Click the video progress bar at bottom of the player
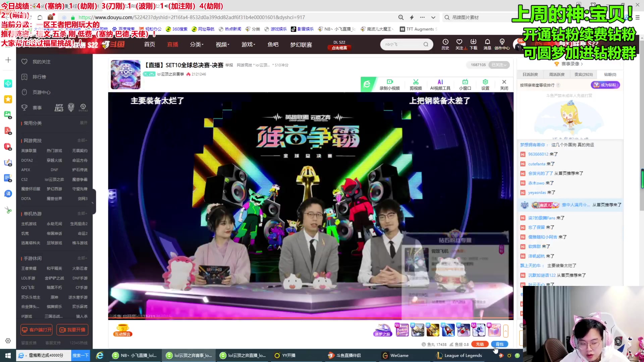Image resolution: width=644 pixels, height=362 pixels. pyautogui.click(x=311, y=318)
